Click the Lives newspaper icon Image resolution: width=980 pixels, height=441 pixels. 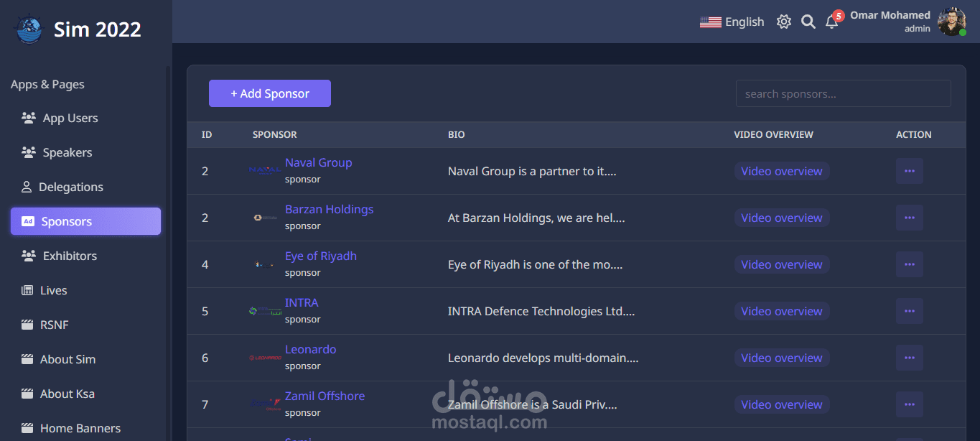pos(27,290)
